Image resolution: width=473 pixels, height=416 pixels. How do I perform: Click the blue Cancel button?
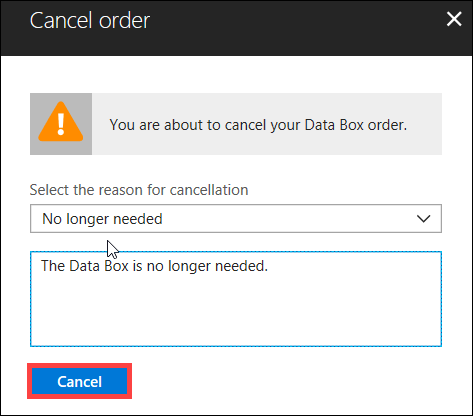click(79, 381)
